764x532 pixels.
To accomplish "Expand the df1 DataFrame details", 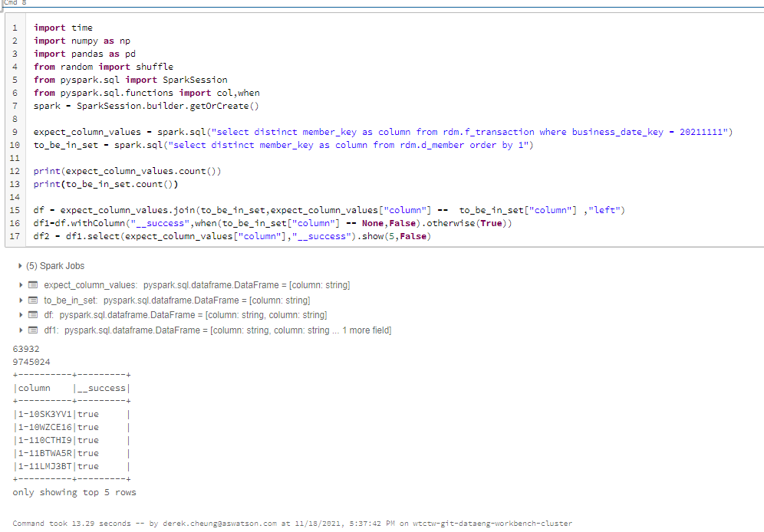I will pos(21,330).
